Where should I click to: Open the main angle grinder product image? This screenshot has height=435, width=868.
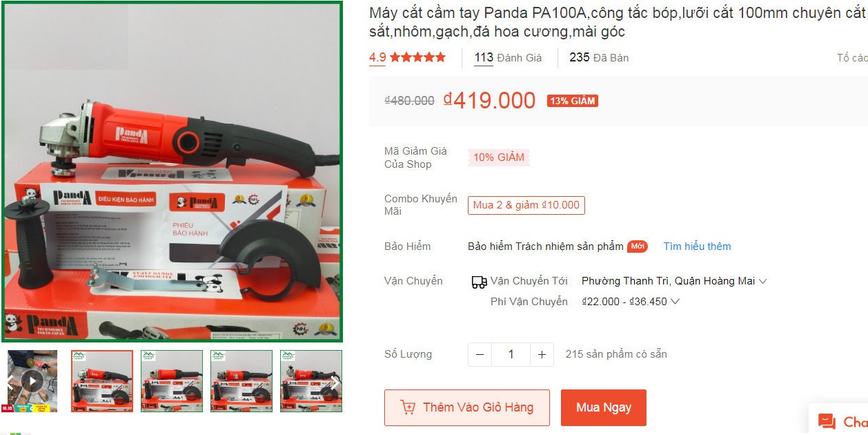pyautogui.click(x=172, y=171)
